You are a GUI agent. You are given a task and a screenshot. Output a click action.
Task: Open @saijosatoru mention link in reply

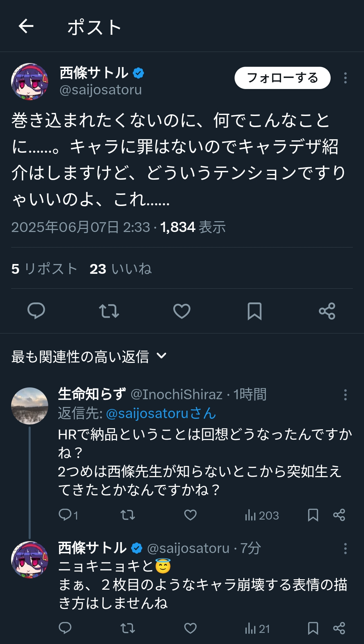pos(161,413)
